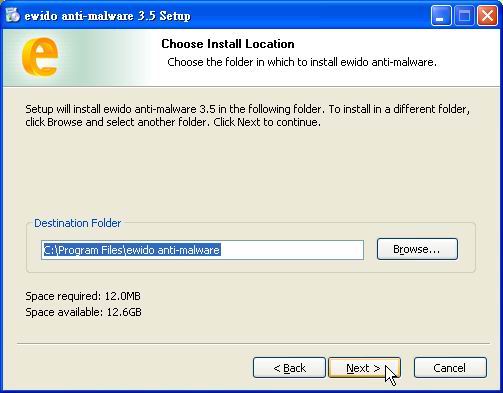Click the Space required: 12.0MB text
Image resolution: width=503 pixels, height=393 pixels.
83,296
